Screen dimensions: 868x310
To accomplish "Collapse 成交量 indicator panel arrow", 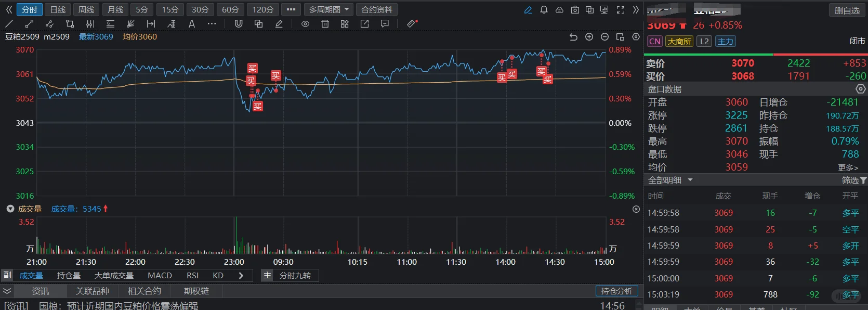I will (x=10, y=209).
